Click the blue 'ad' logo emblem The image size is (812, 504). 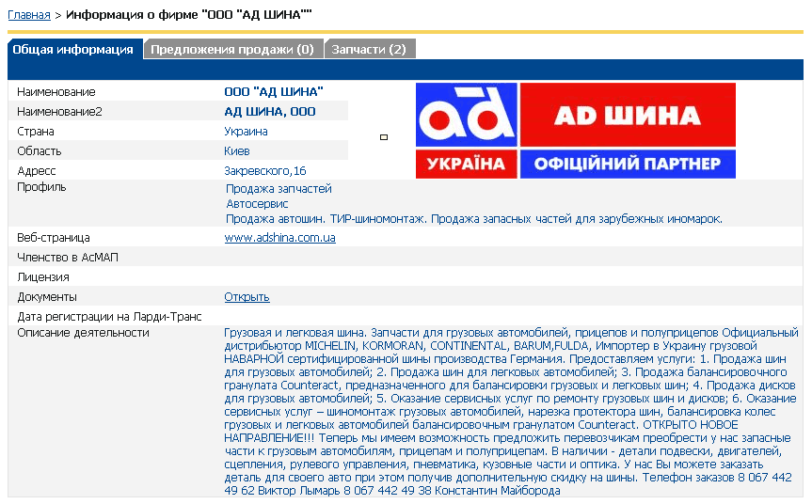(x=467, y=116)
